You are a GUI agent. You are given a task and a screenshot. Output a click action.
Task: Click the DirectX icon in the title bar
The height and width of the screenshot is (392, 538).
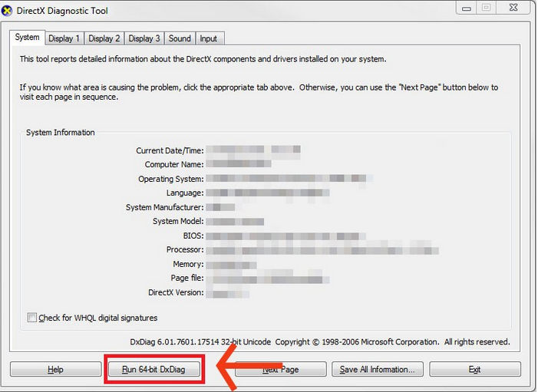pos(7,10)
